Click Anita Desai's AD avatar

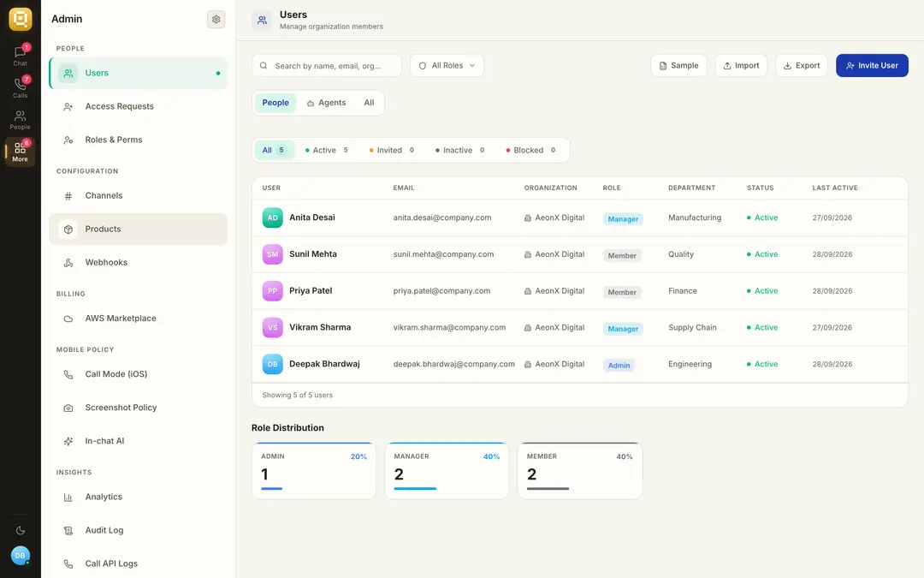272,217
